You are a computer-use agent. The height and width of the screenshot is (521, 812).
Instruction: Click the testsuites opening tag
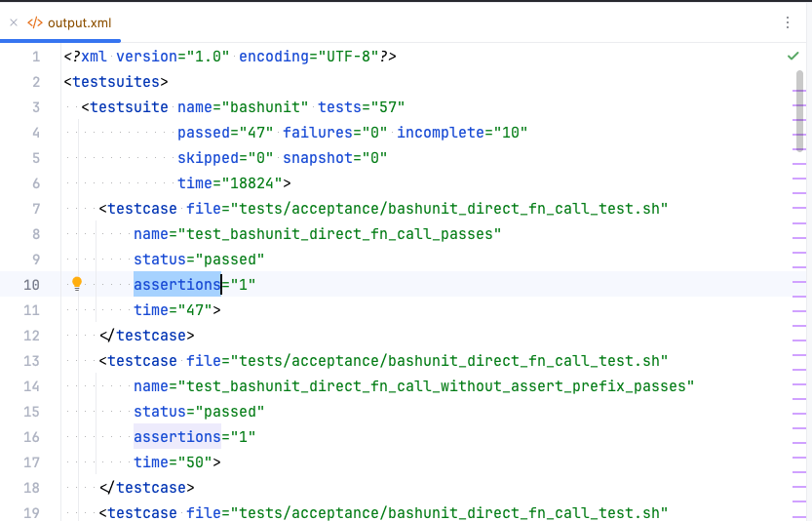[116, 82]
